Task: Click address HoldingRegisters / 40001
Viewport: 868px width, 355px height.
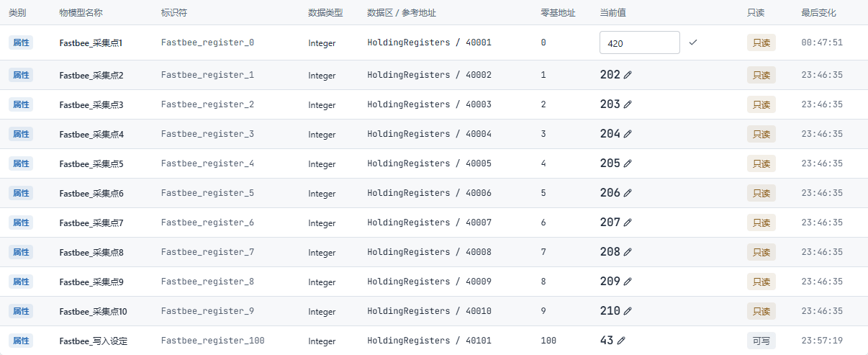Action: [x=430, y=42]
